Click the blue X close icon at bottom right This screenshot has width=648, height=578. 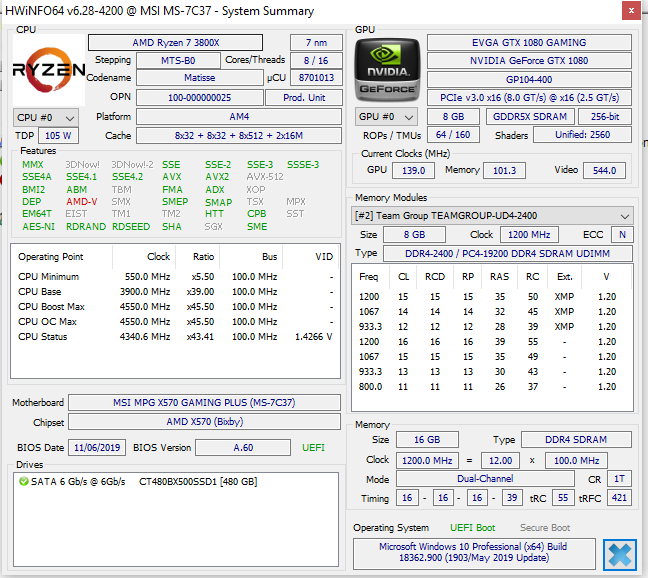tap(619, 554)
